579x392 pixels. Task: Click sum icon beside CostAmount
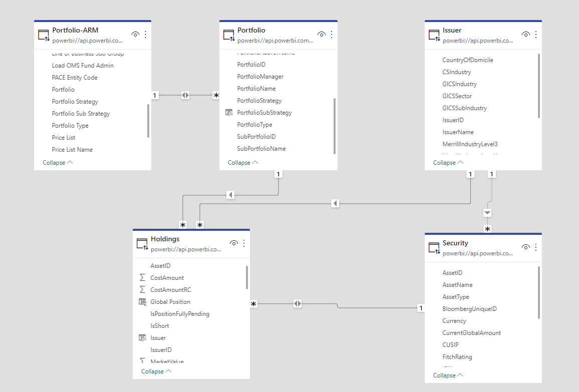tap(142, 277)
